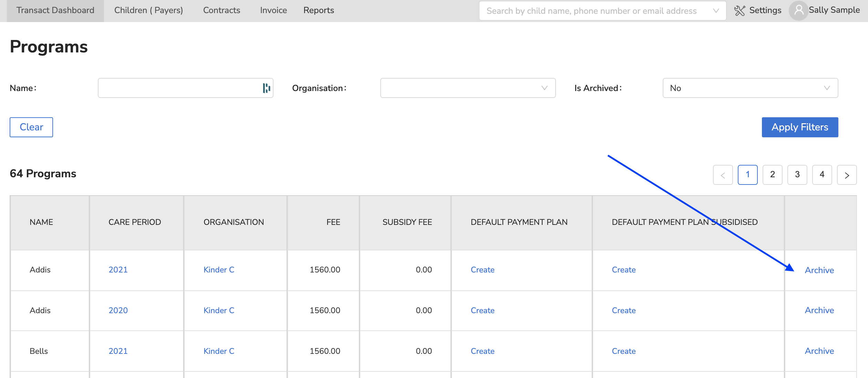Screen dimensions: 868x378
Task: Click the icon inside Name field
Action: [266, 88]
